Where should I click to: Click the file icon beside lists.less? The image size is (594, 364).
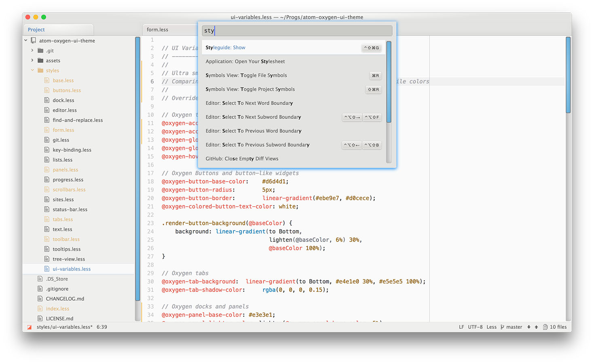47,160
